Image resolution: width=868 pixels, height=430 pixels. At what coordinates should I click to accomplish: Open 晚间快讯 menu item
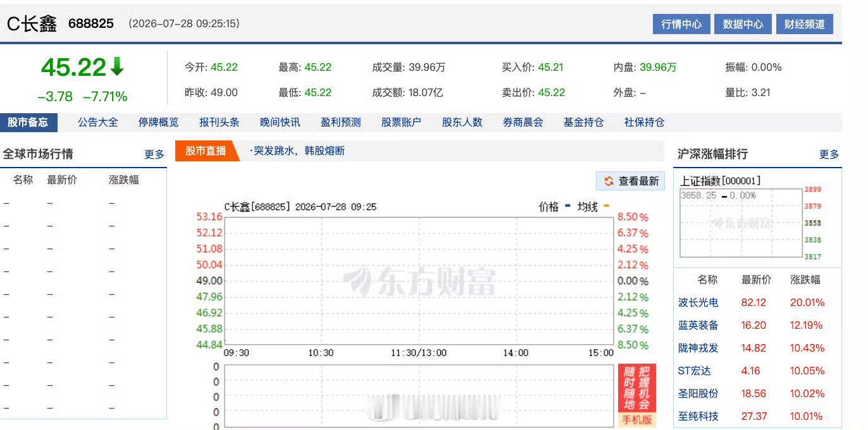pyautogui.click(x=280, y=122)
